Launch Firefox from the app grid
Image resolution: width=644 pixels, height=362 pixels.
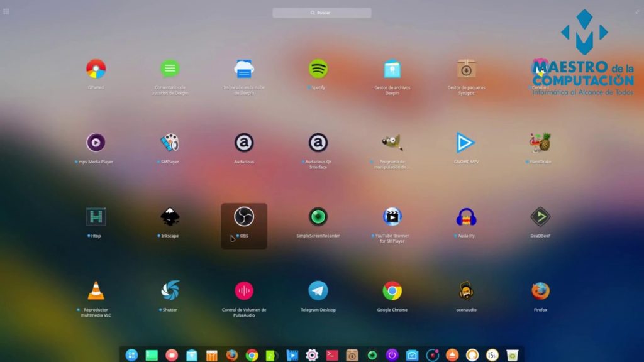tap(540, 291)
